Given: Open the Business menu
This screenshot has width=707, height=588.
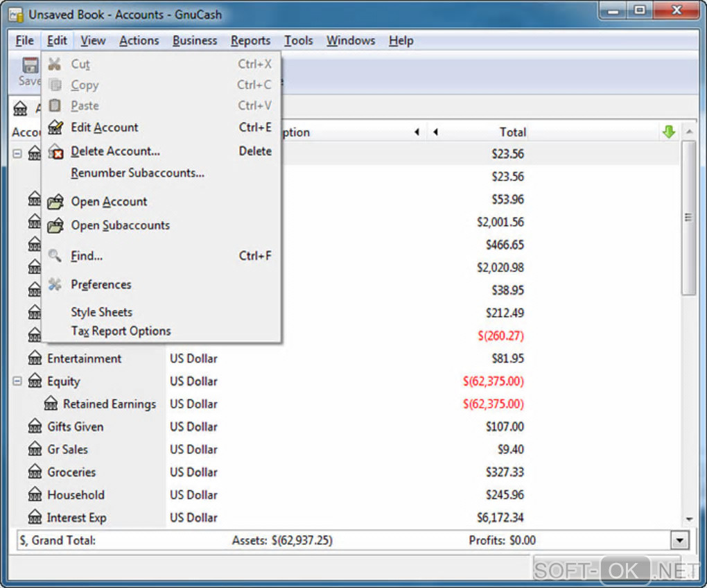Looking at the screenshot, I should (x=195, y=41).
